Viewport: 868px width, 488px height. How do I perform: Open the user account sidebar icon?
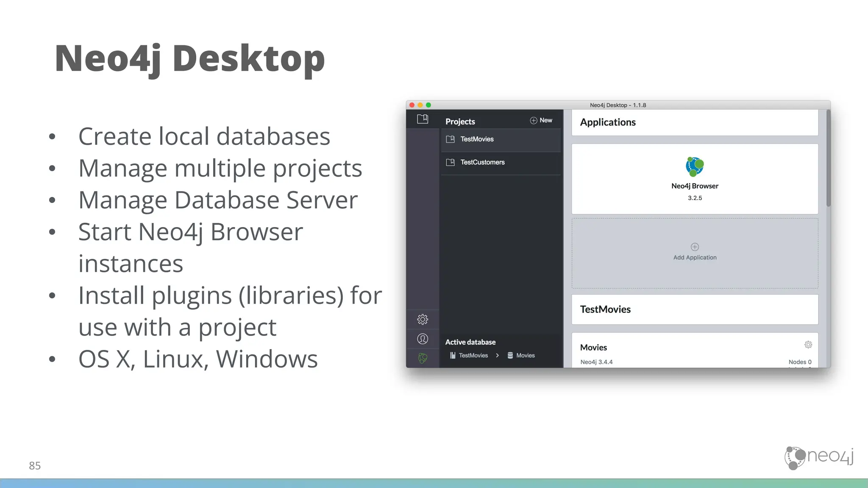point(423,339)
